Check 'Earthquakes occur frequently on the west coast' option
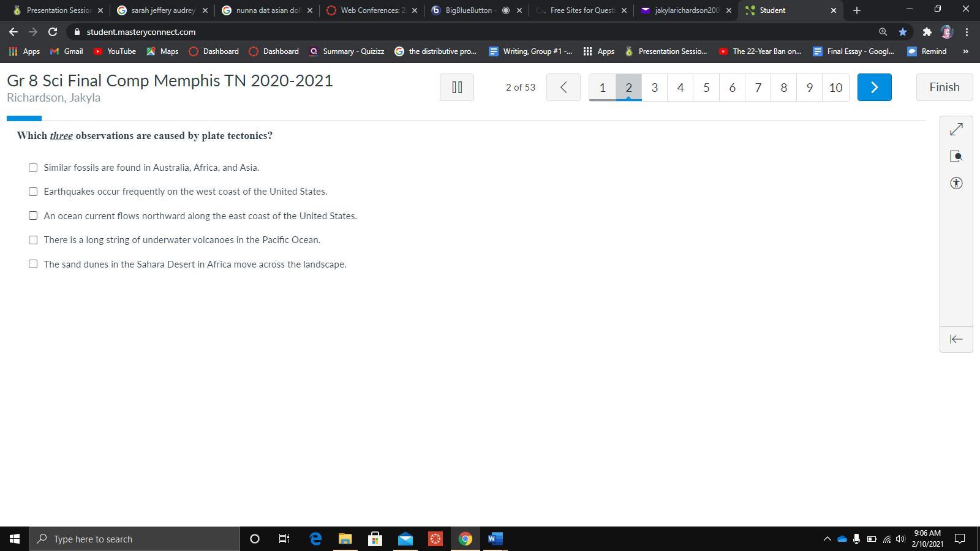This screenshot has width=980, height=551. tap(33, 192)
